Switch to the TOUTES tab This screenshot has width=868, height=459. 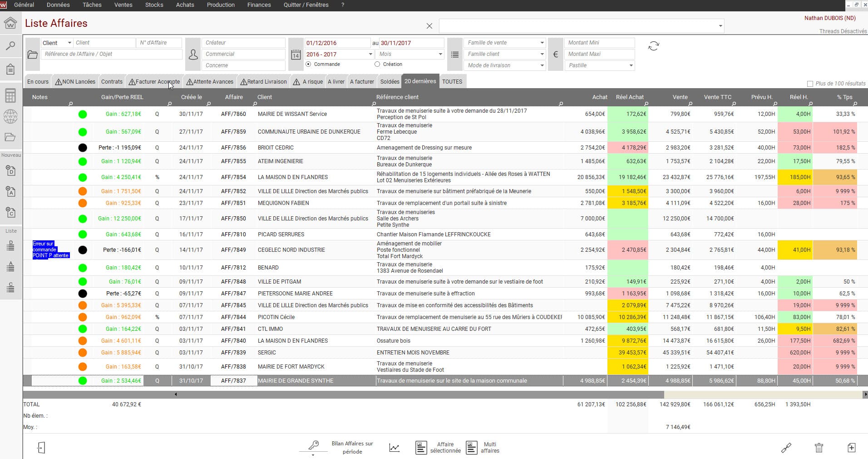(x=452, y=82)
